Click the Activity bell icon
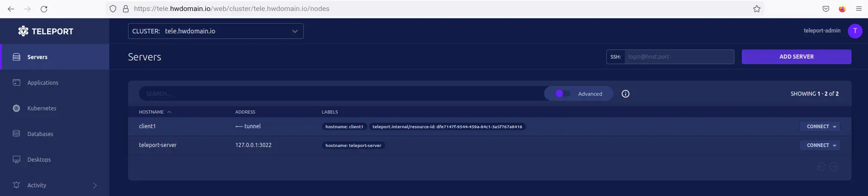This screenshot has width=868, height=196. click(x=16, y=185)
